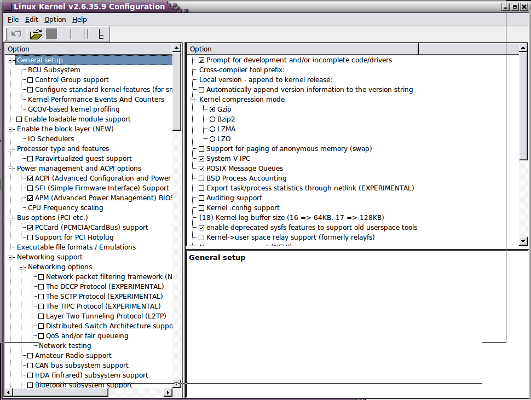Image resolution: width=531 pixels, height=400 pixels.
Task: Toggle The DCCP Protocol (EXPERIMENTAL) checkbox
Action: (41, 287)
